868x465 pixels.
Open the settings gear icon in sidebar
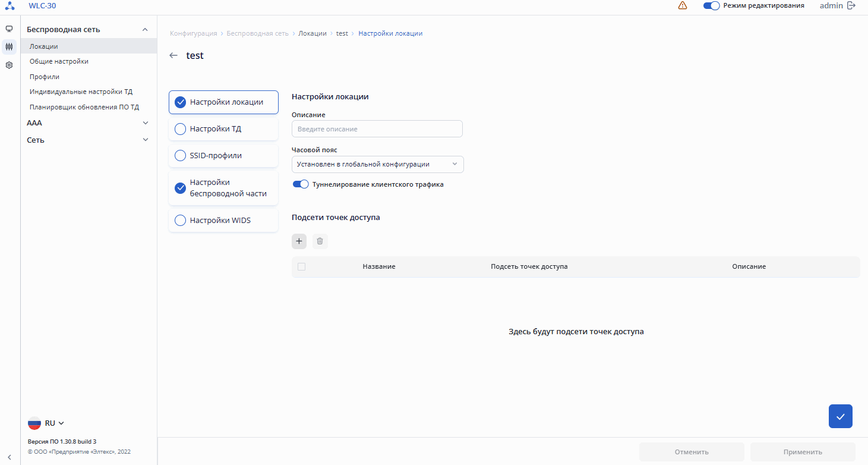tap(9, 65)
